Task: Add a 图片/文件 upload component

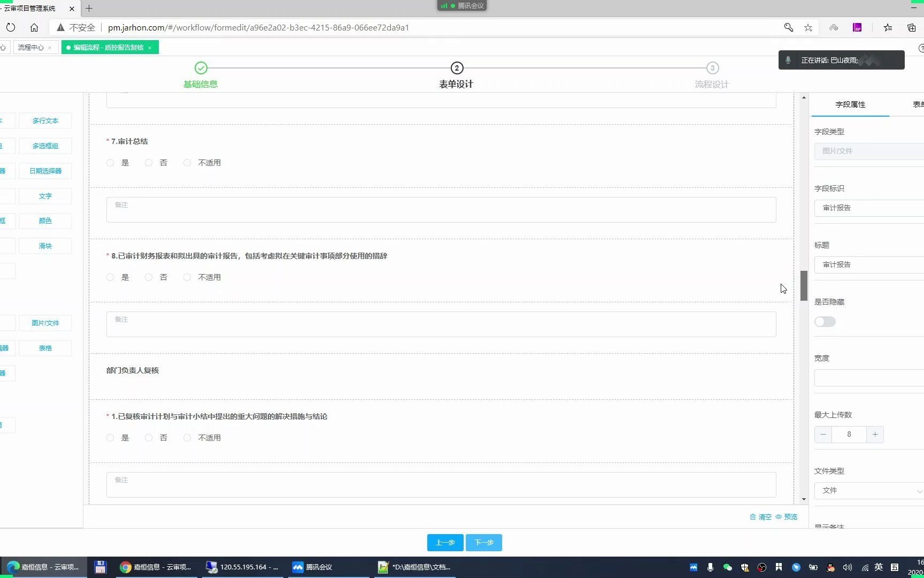Action: click(x=45, y=323)
